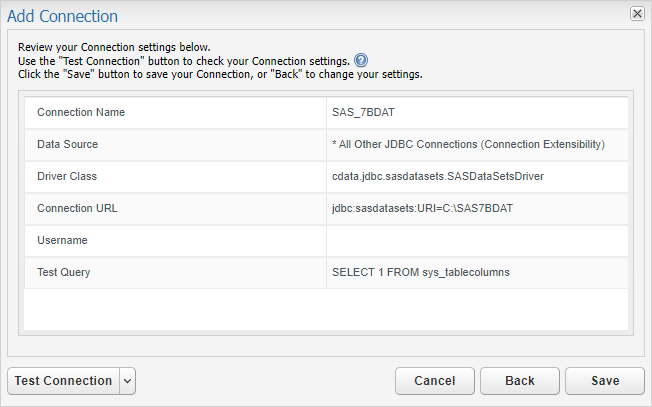This screenshot has height=407, width=652.
Task: Select the Connection URL label cell
Action: [x=76, y=208]
